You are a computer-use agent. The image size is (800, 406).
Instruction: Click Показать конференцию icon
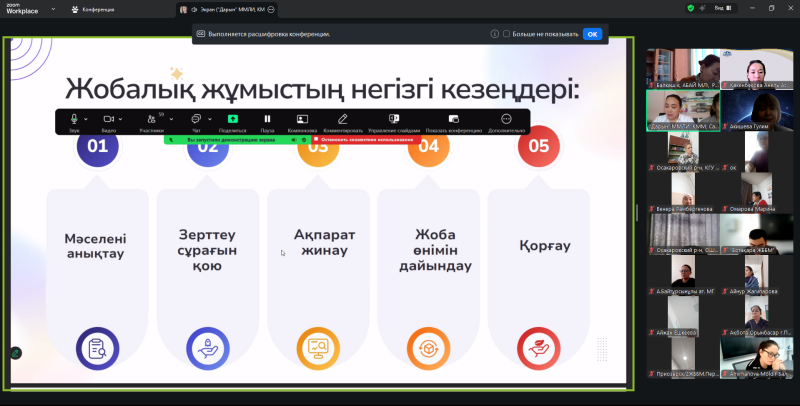click(453, 119)
